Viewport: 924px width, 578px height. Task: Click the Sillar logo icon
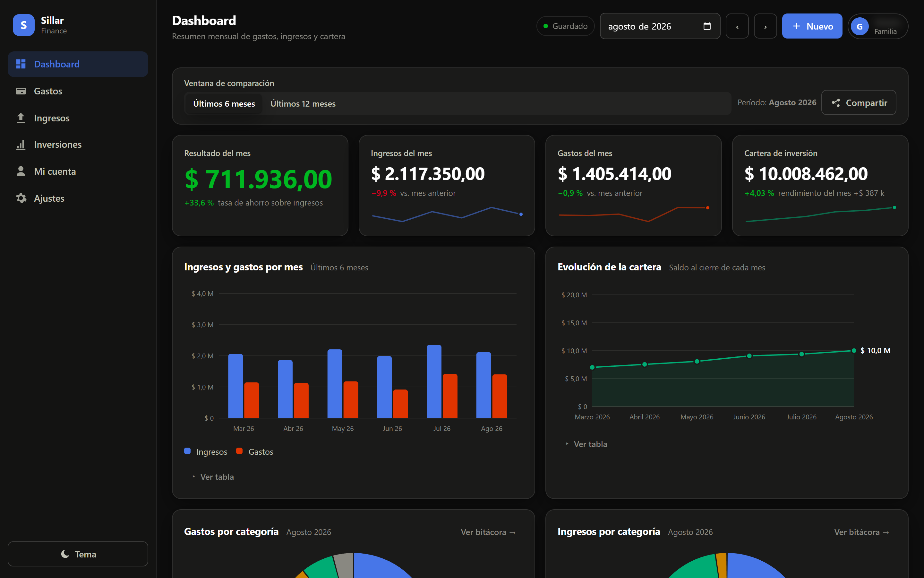tap(24, 25)
